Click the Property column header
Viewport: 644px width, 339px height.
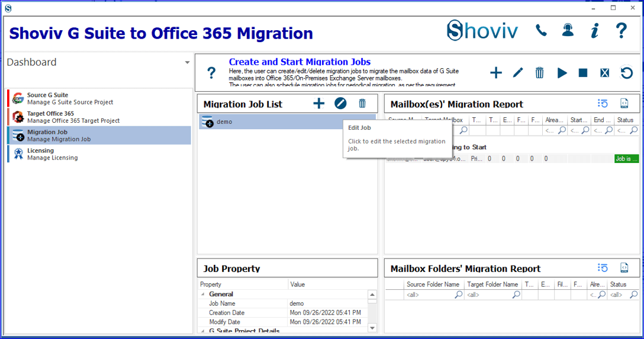243,284
